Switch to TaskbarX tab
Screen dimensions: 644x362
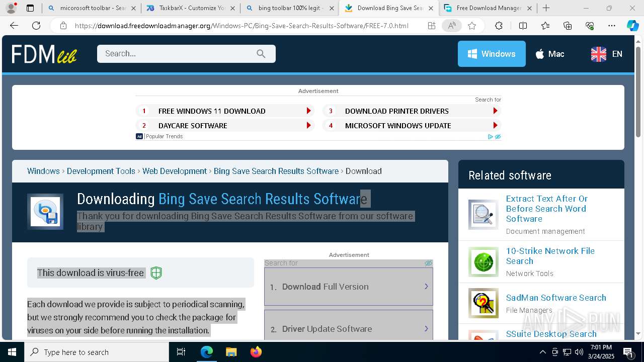click(x=191, y=8)
